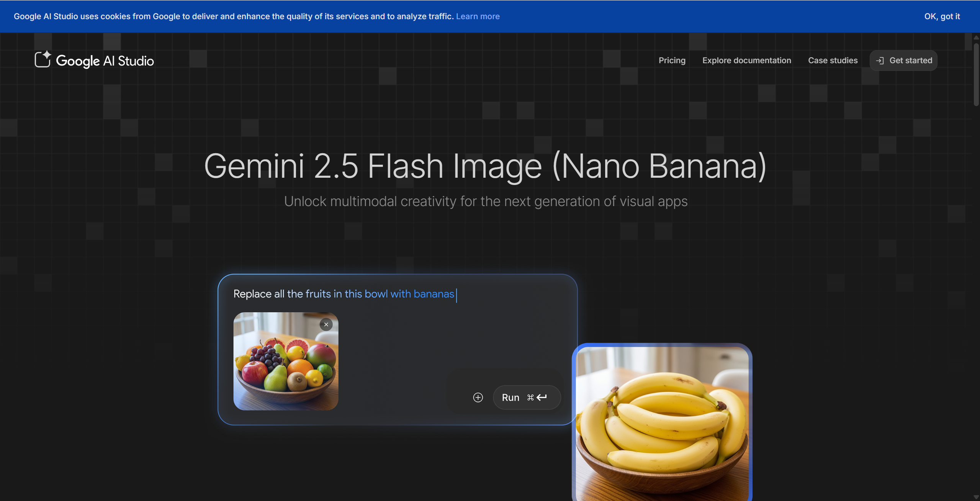Image resolution: width=980 pixels, height=501 pixels.
Task: Open Explore documentation in navigation
Action: [746, 61]
